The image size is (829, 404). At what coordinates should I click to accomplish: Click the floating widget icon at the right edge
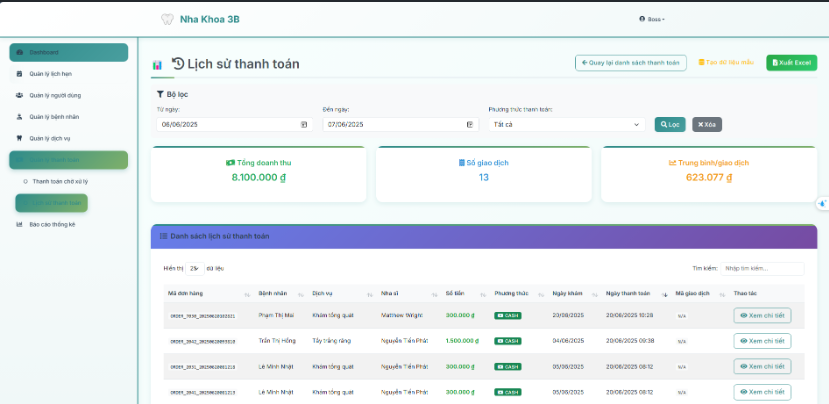pyautogui.click(x=822, y=203)
